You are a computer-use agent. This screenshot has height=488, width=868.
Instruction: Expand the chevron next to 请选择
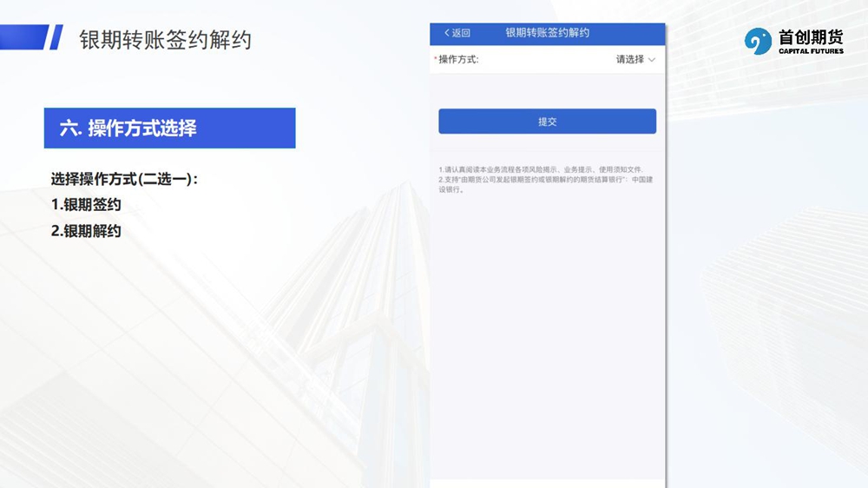click(652, 60)
